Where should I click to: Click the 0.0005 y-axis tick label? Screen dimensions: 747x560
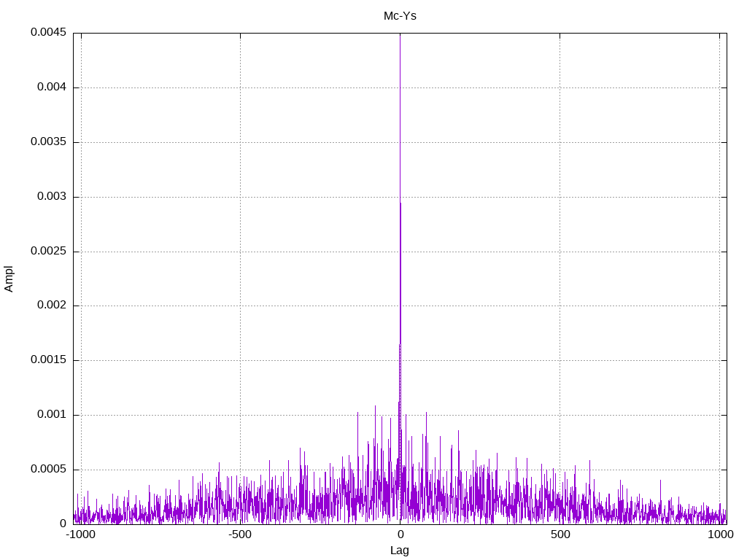(x=48, y=470)
